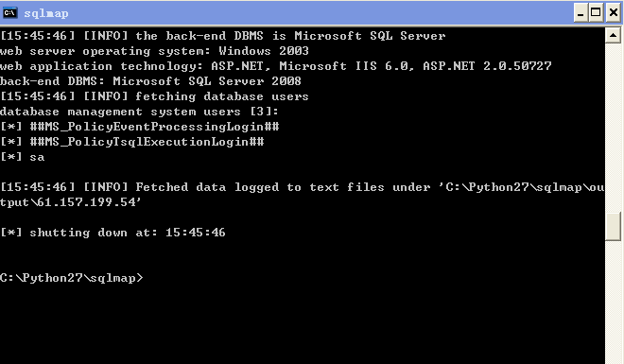Click the web server operating system line
This screenshot has height=364, width=624.
pyautogui.click(x=154, y=51)
